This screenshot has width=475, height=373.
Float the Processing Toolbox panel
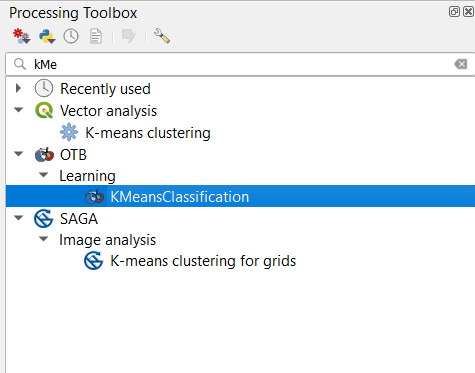(x=454, y=12)
